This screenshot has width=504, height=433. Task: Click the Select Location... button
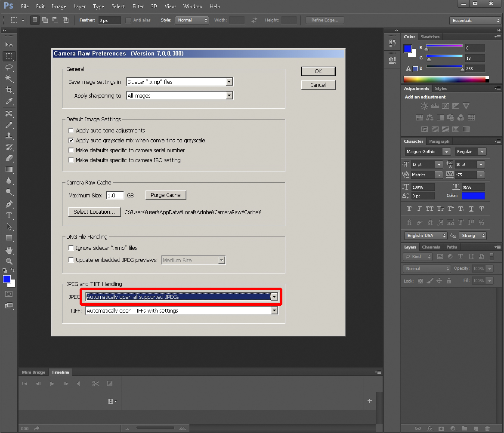pyautogui.click(x=95, y=212)
